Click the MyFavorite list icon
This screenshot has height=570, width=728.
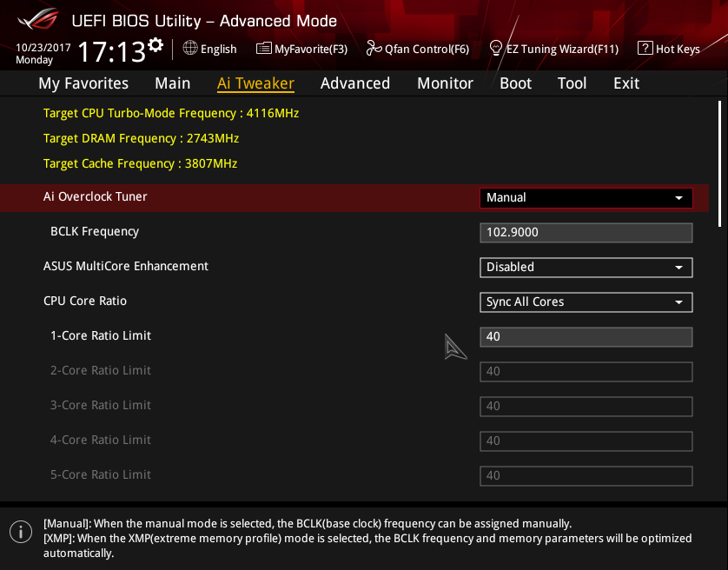tap(264, 48)
